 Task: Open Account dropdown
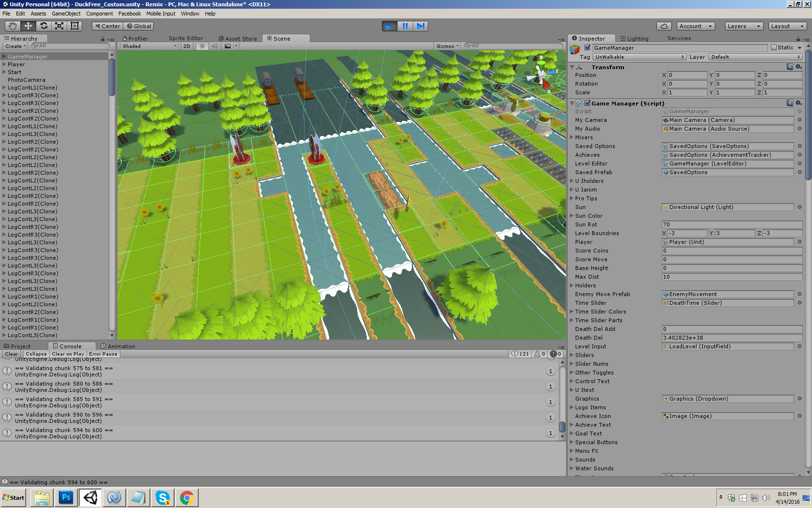(696, 26)
